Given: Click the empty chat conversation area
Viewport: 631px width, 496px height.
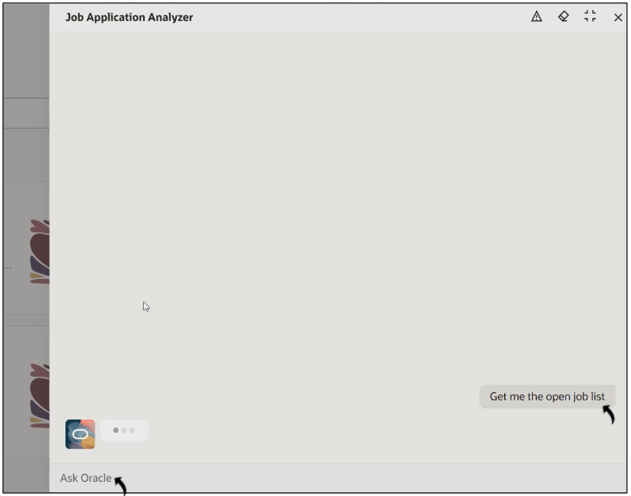Looking at the screenshot, I should pos(330,200).
